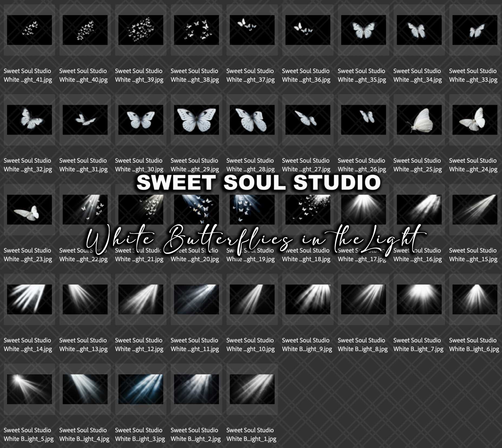This screenshot has width=502, height=448.
Task: Click thumbnail White ...ght_34.jpg
Action: click(419, 30)
